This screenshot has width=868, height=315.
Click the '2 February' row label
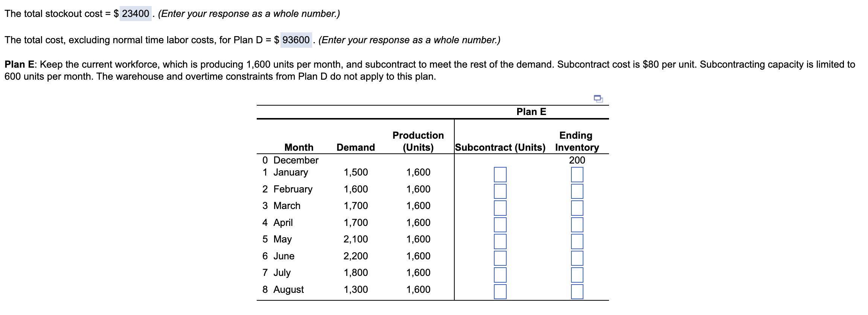tap(287, 189)
